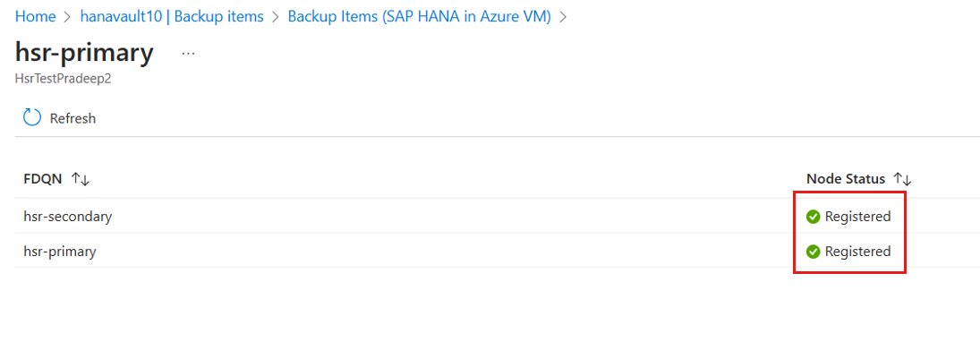Click green check icon for hsr-secondary
Viewport: 980px width, 342px height.
pos(814,217)
